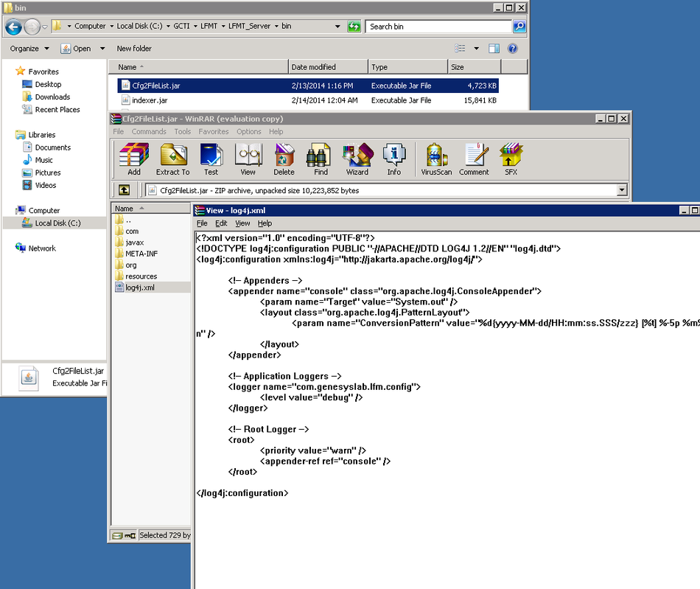This screenshot has height=589, width=700.
Task: Create an SFX archive
Action: pyautogui.click(x=511, y=159)
